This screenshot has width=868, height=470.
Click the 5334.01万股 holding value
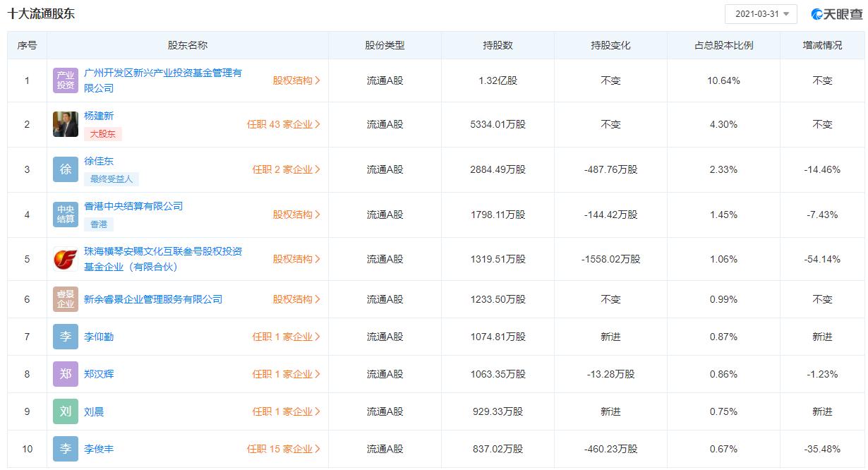(498, 124)
